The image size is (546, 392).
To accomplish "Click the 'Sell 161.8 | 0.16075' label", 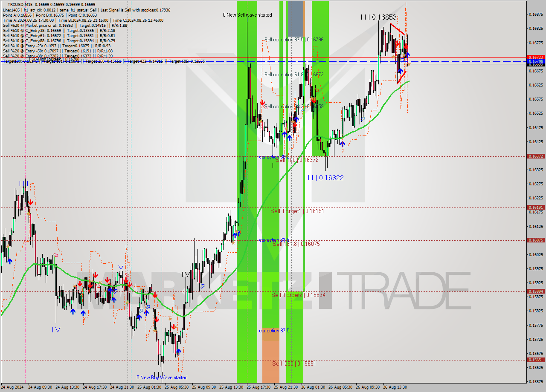I will [x=296, y=244].
